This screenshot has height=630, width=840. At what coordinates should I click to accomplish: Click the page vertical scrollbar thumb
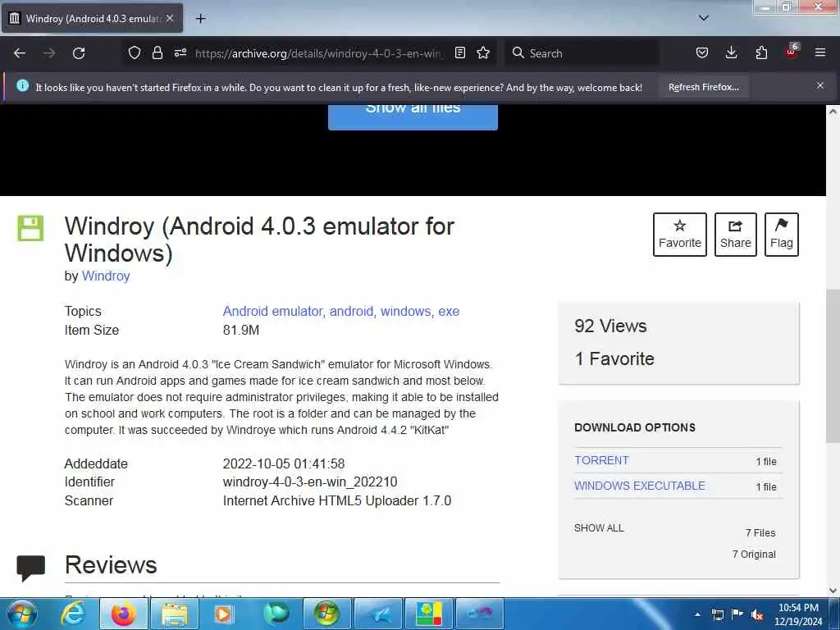(833, 366)
